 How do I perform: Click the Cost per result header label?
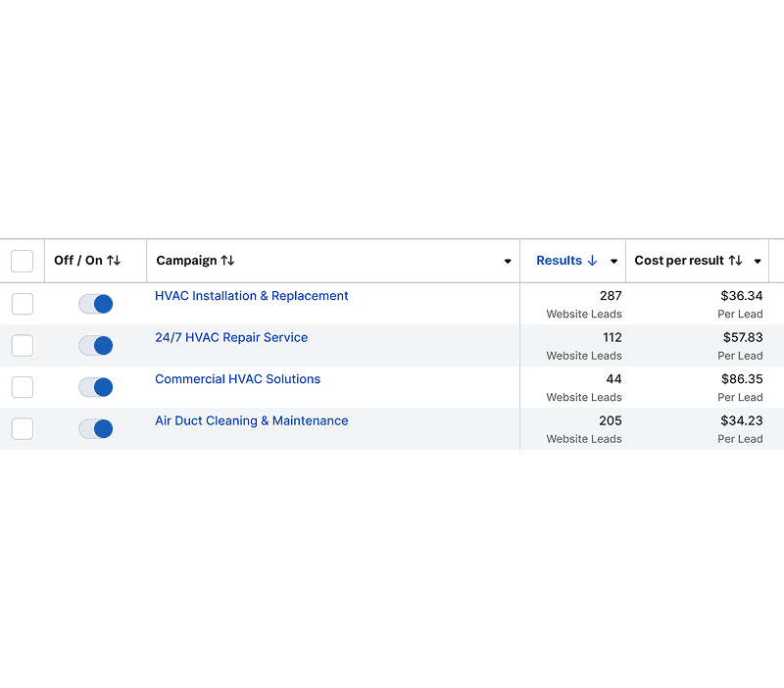679,261
